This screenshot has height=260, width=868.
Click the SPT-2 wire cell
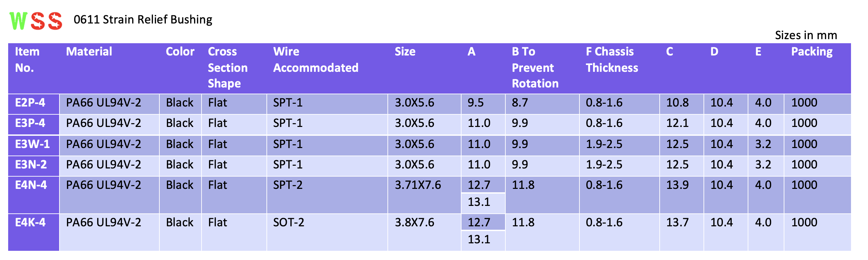click(288, 185)
